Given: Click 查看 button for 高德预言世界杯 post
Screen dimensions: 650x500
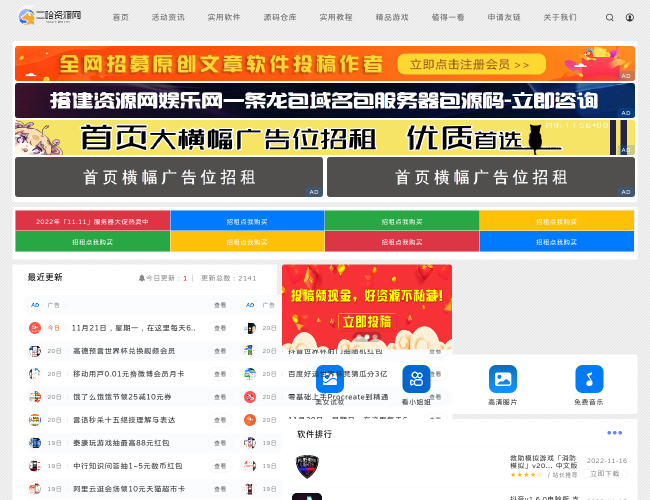Looking at the screenshot, I should click(220, 351).
